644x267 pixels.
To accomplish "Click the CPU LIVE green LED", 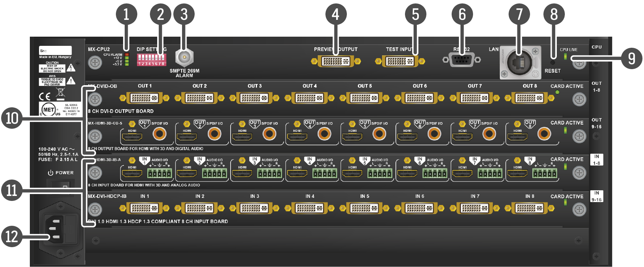I will click(x=565, y=57).
